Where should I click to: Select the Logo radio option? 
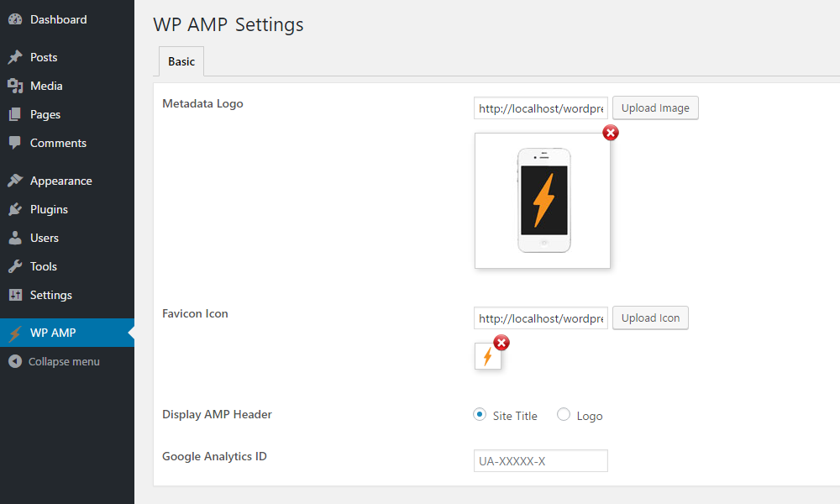[564, 415]
